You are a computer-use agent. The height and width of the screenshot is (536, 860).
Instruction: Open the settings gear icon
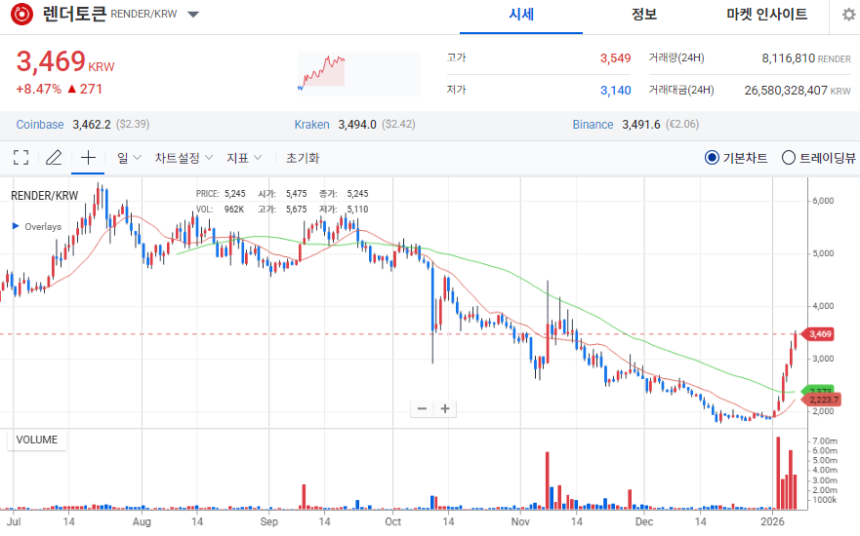pyautogui.click(x=848, y=15)
